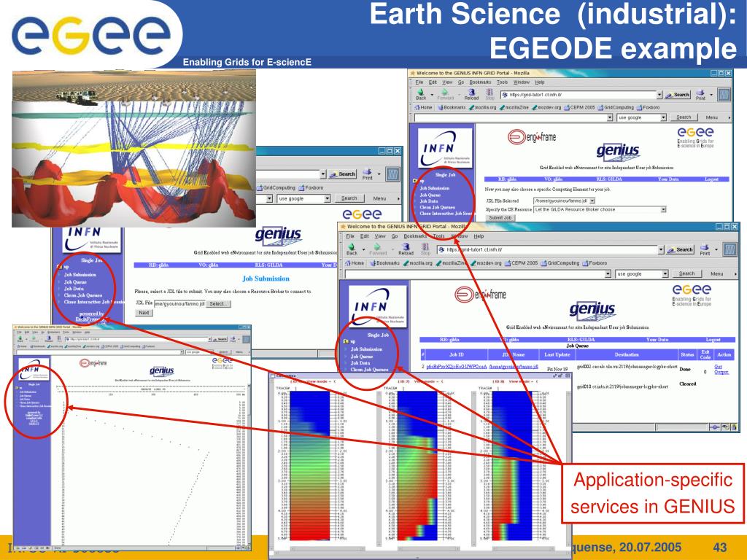Viewport: 747px width, 560px height.
Task: Open Edit menu in Job Queue window
Action: point(365,236)
